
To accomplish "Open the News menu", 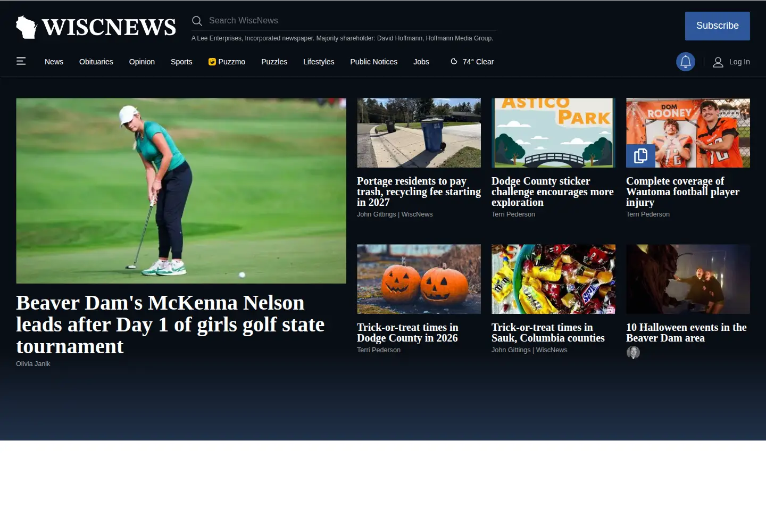I will click(x=54, y=62).
